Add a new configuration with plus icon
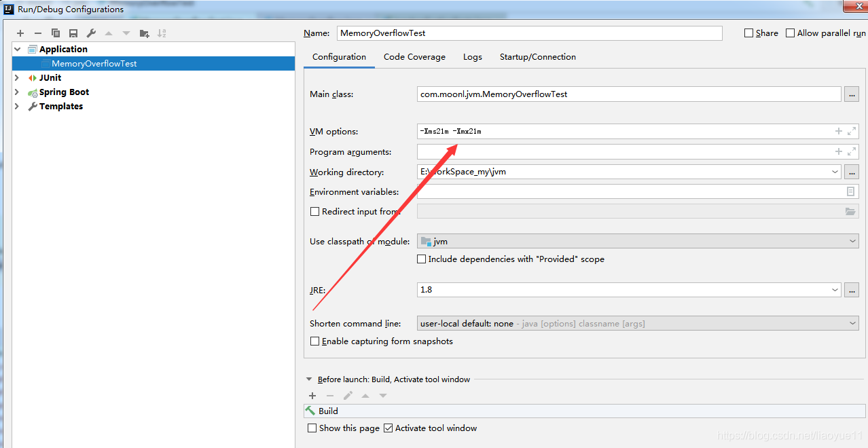Image resolution: width=868 pixels, height=448 pixels. tap(20, 33)
